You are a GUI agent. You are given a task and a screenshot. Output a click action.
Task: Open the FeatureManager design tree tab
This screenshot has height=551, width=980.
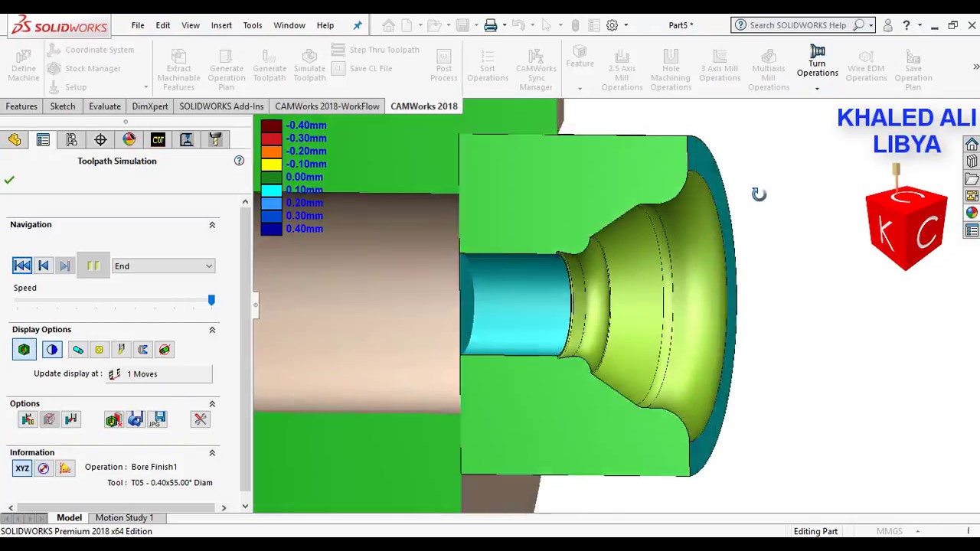(15, 139)
